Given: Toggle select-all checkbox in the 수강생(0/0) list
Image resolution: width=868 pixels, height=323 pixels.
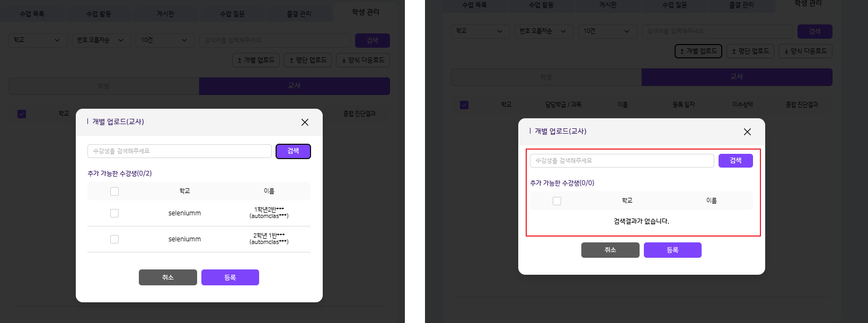Looking at the screenshot, I should 557,201.
